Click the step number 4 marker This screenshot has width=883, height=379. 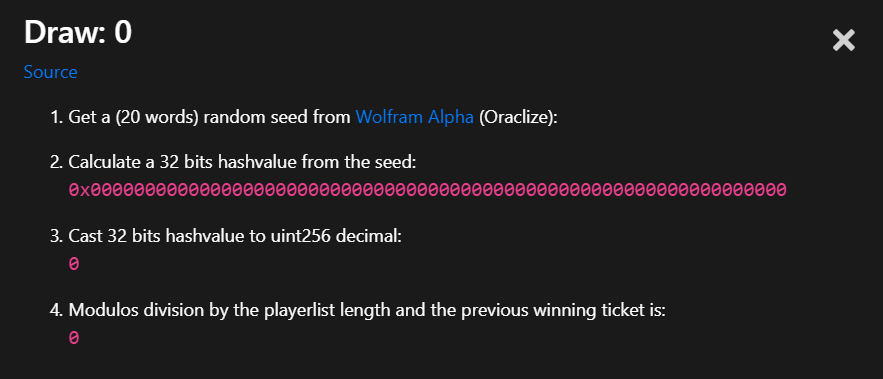click(x=56, y=310)
